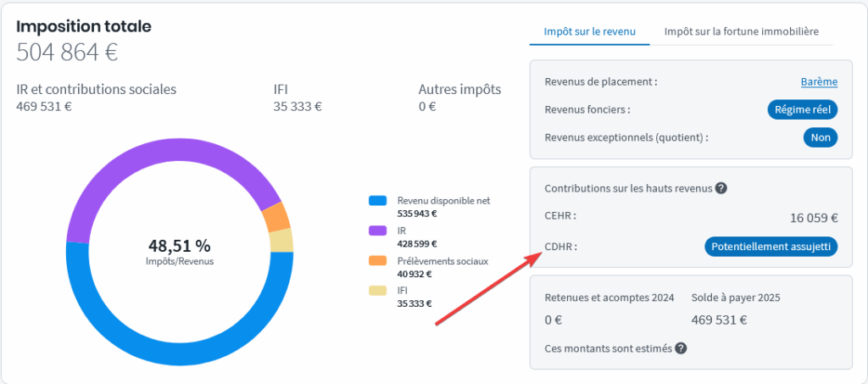This screenshot has height=384, width=868.
Task: Click the Retenues et acomptes 2024 value
Action: coord(553,320)
